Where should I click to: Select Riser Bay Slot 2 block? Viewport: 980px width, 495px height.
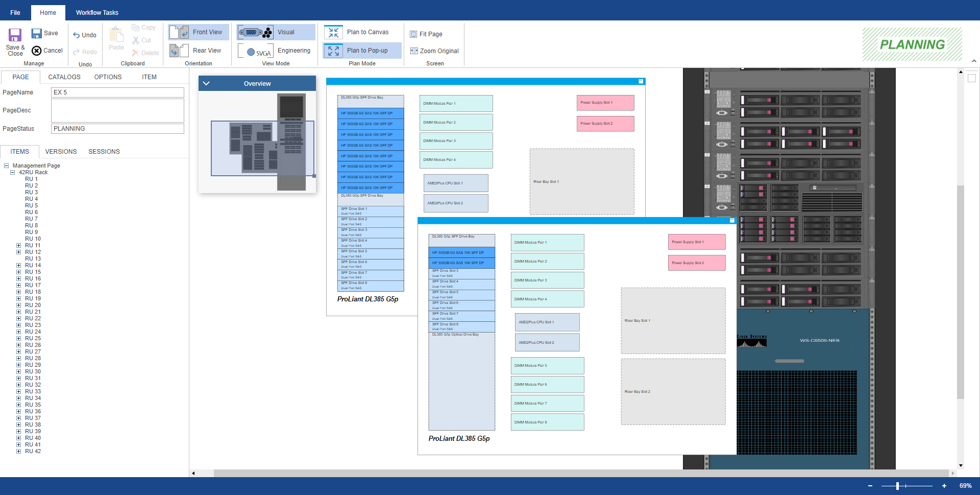tap(673, 392)
